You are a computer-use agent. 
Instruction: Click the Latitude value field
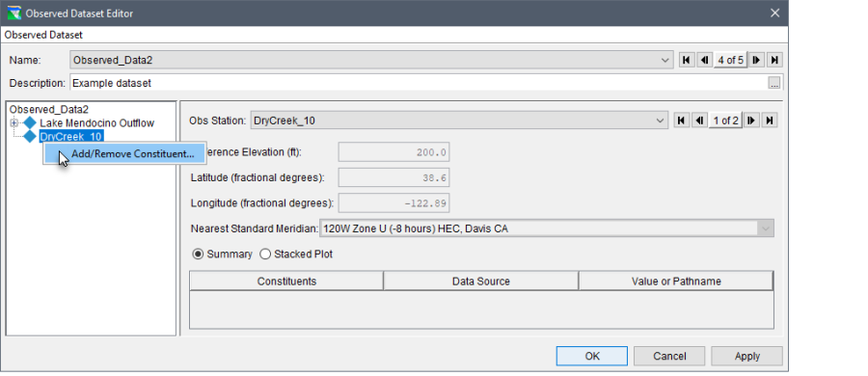[x=393, y=177]
